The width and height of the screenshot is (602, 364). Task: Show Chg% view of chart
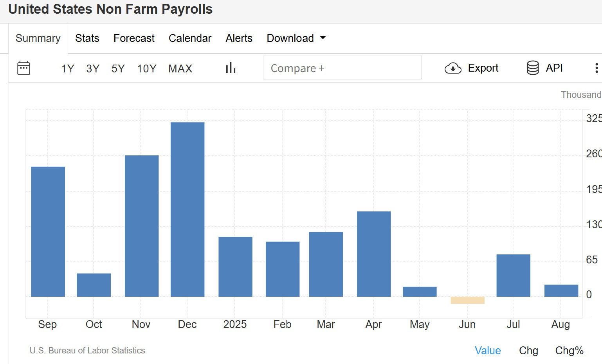click(569, 350)
